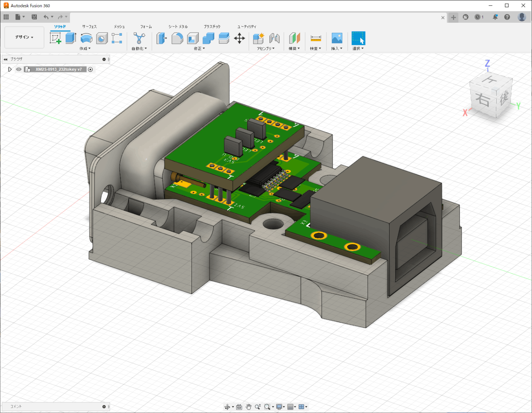Select the Move/Copy cross-arrows tool
The width and height of the screenshot is (532, 413).
(x=239, y=38)
